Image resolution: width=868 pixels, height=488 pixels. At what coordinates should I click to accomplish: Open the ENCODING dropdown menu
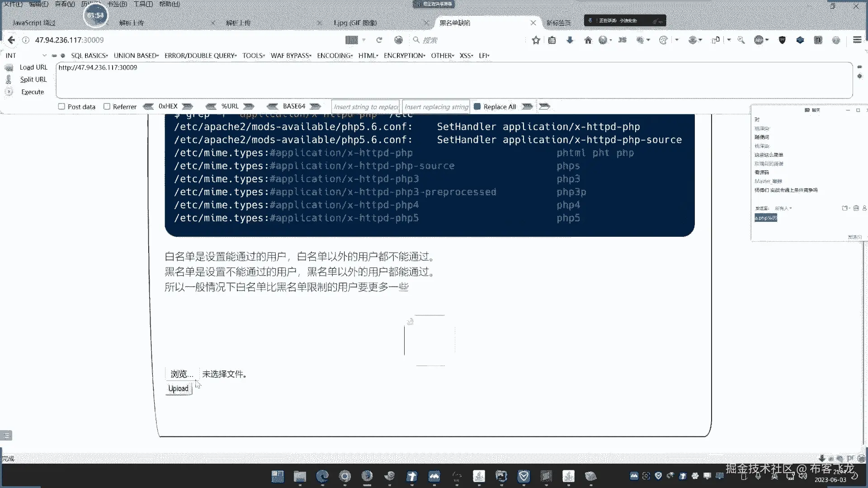pos(335,56)
